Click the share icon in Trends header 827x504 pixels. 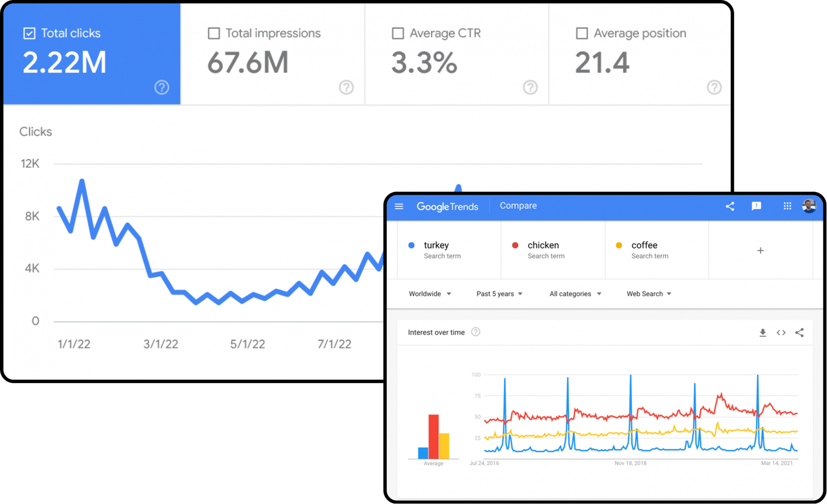coord(730,207)
